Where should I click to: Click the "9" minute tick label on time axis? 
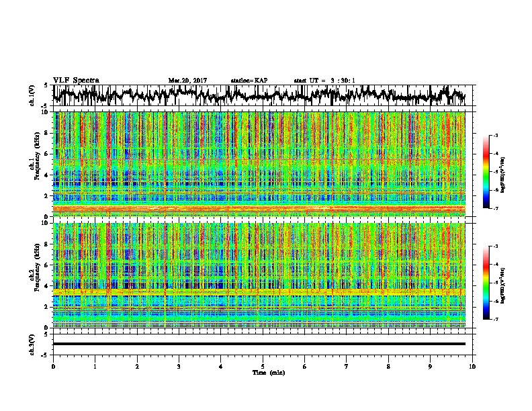(x=430, y=367)
